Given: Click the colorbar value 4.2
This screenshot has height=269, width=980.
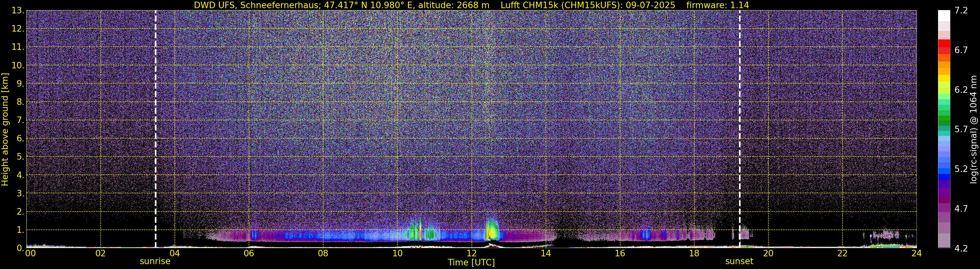Looking at the screenshot, I should [x=961, y=248].
